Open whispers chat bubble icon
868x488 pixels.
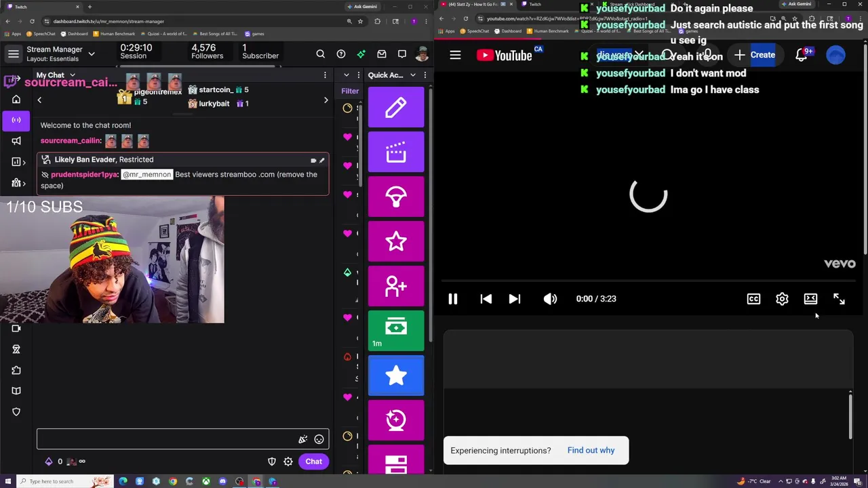point(402,54)
